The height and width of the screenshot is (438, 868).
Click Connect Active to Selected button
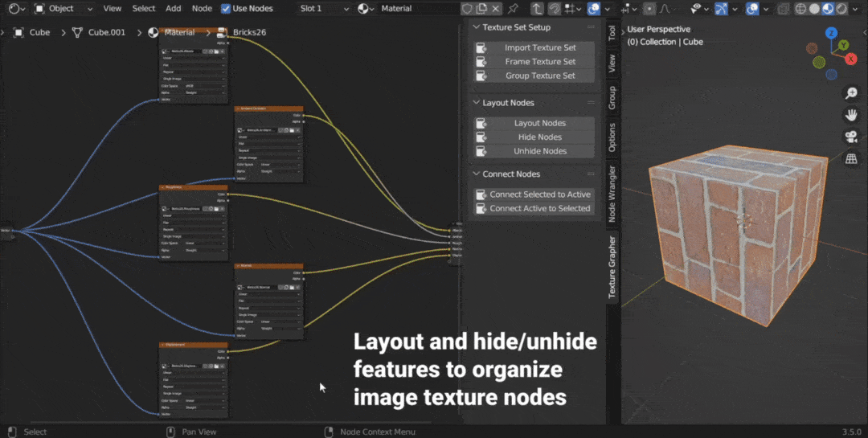534,208
